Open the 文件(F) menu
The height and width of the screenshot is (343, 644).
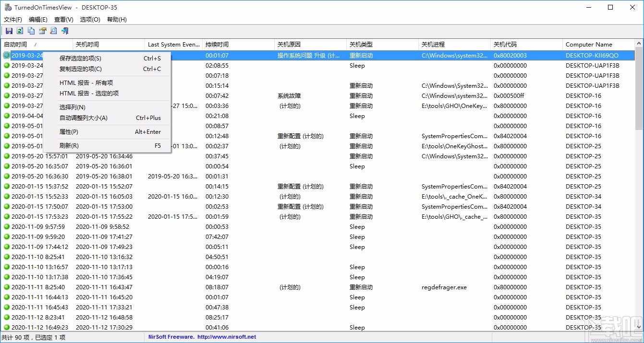tap(12, 19)
